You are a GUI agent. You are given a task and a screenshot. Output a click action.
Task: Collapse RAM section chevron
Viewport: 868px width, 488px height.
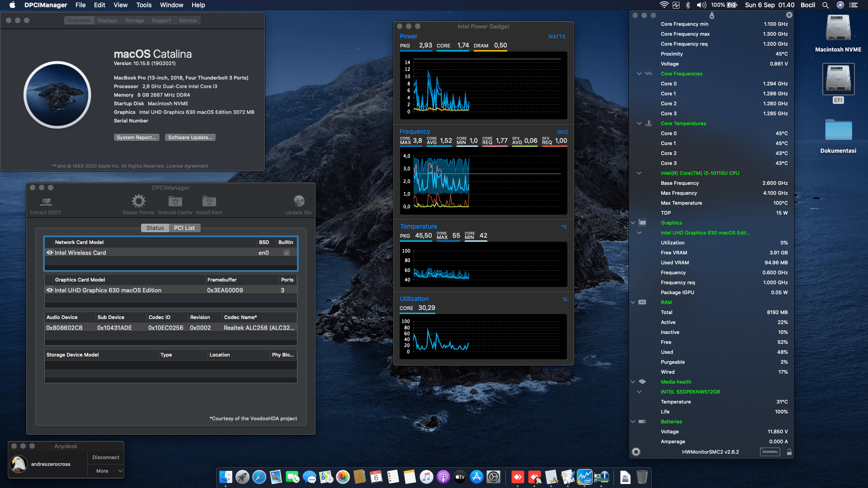coord(633,302)
